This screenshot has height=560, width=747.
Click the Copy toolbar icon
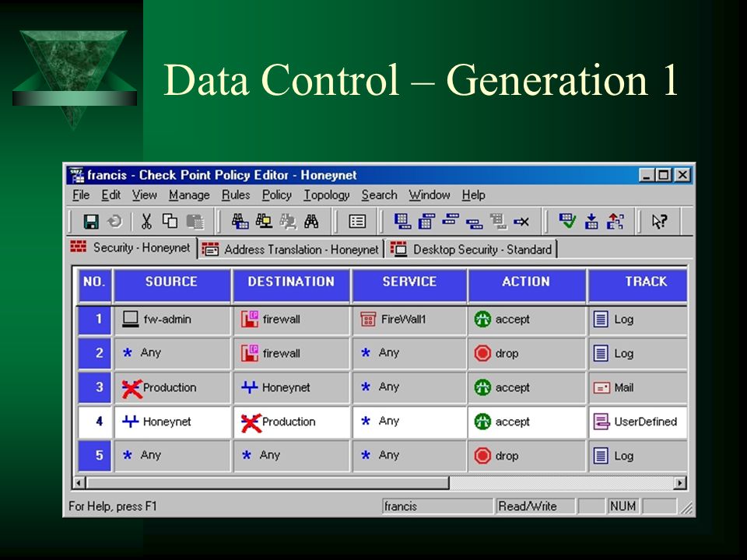pos(170,221)
